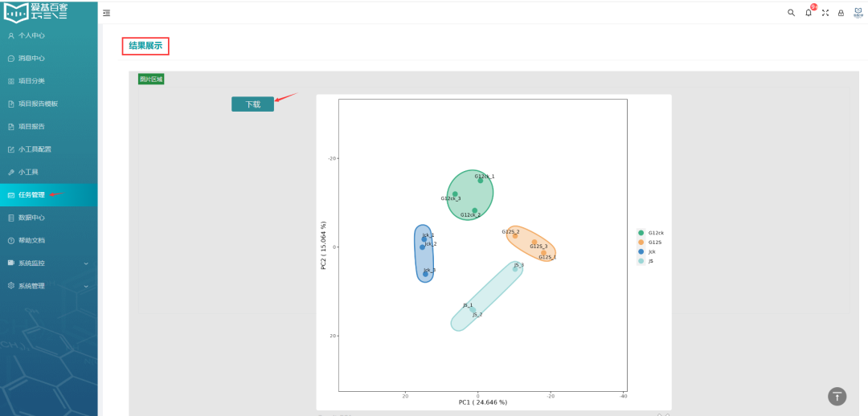
Task: Open 个人中心 menu item
Action: [x=49, y=35]
